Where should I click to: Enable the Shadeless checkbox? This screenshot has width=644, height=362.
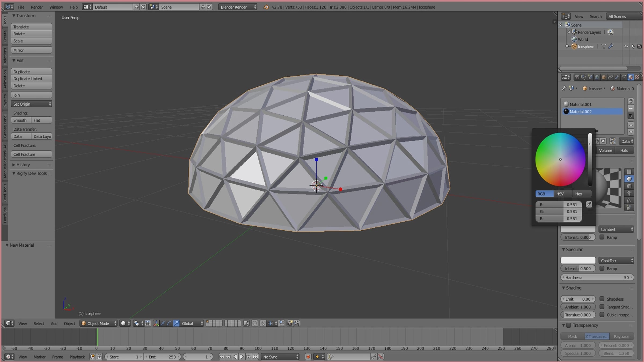(x=602, y=299)
